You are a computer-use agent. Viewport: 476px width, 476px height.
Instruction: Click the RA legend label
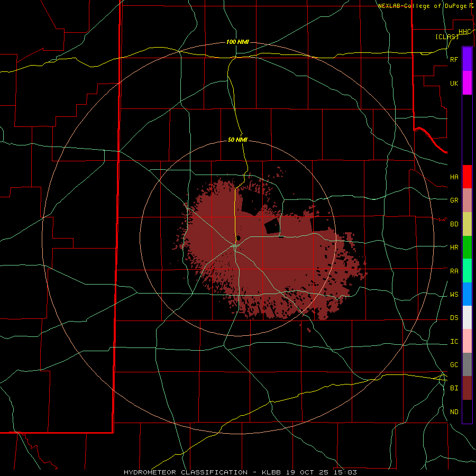454,271
